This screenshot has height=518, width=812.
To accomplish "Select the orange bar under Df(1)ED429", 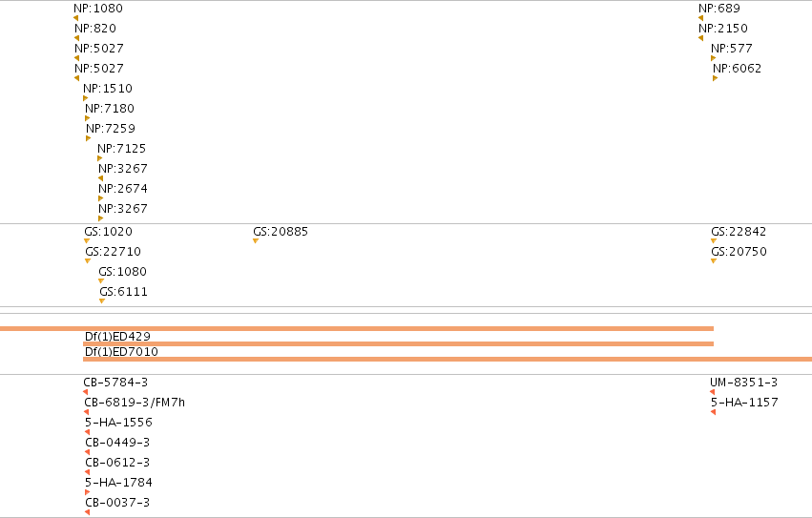I will coord(398,343).
